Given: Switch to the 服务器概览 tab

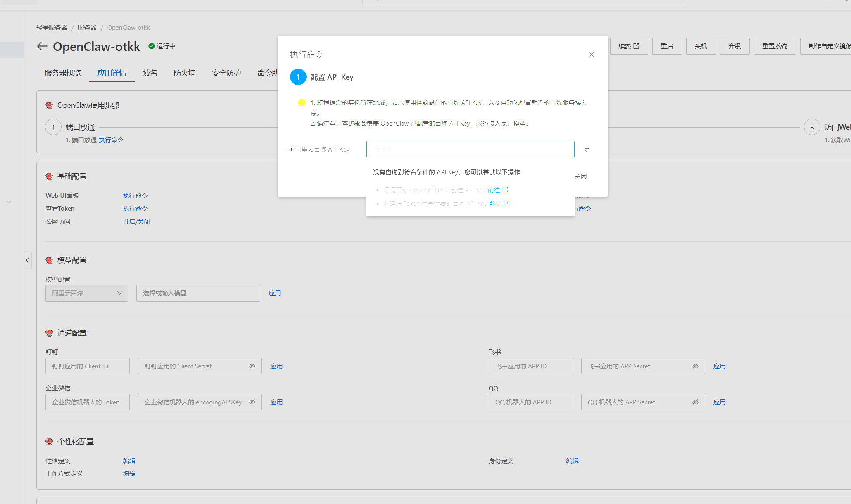Looking at the screenshot, I should pos(63,73).
